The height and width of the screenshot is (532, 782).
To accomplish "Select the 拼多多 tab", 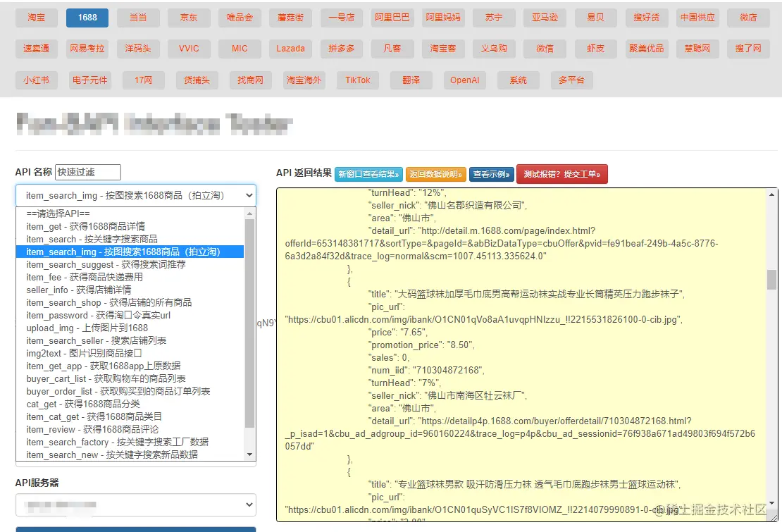I will tap(342, 49).
